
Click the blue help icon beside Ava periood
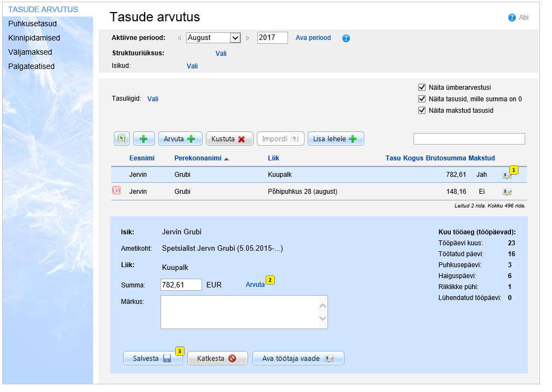346,38
